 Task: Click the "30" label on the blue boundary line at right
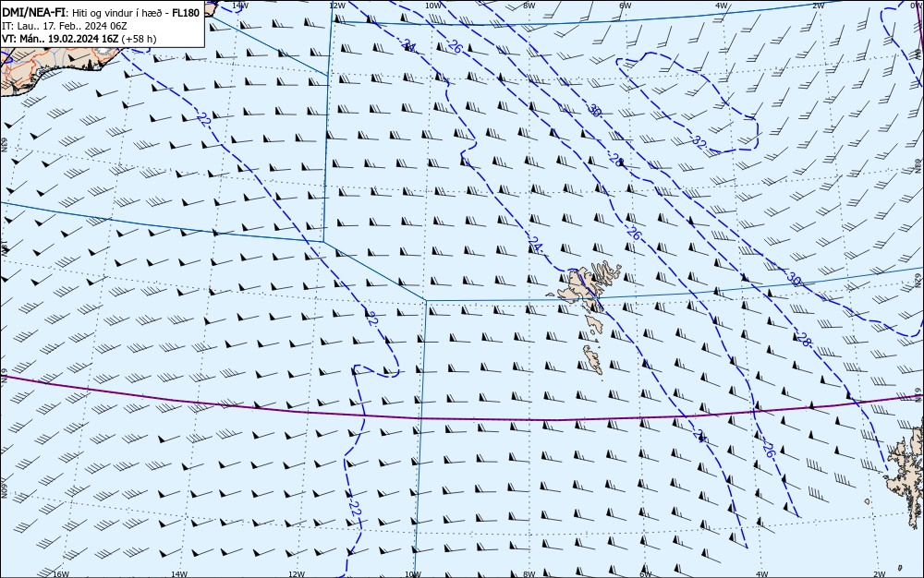(794, 280)
